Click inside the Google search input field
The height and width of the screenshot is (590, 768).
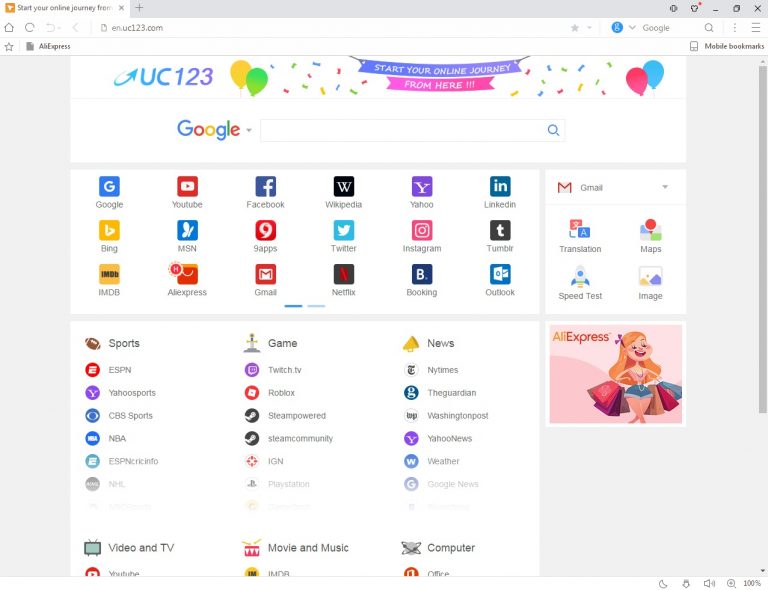click(x=400, y=130)
